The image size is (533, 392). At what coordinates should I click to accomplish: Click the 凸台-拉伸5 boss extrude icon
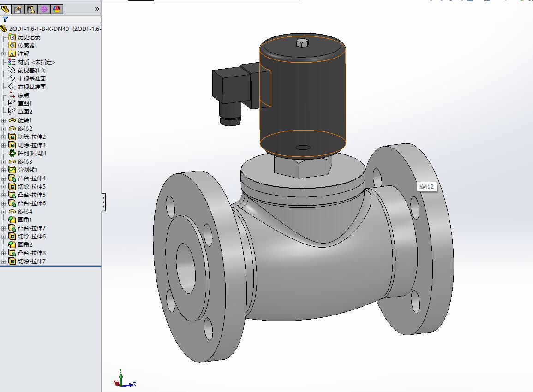pos(12,195)
